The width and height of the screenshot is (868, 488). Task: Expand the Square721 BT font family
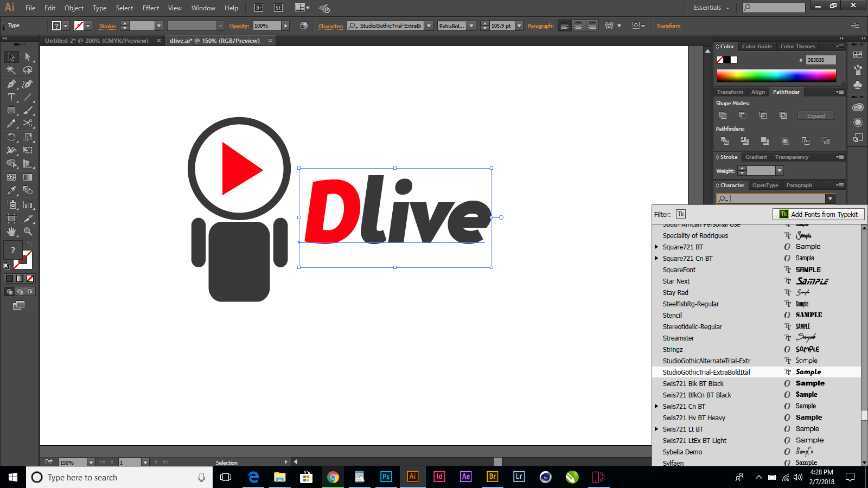pyautogui.click(x=656, y=247)
